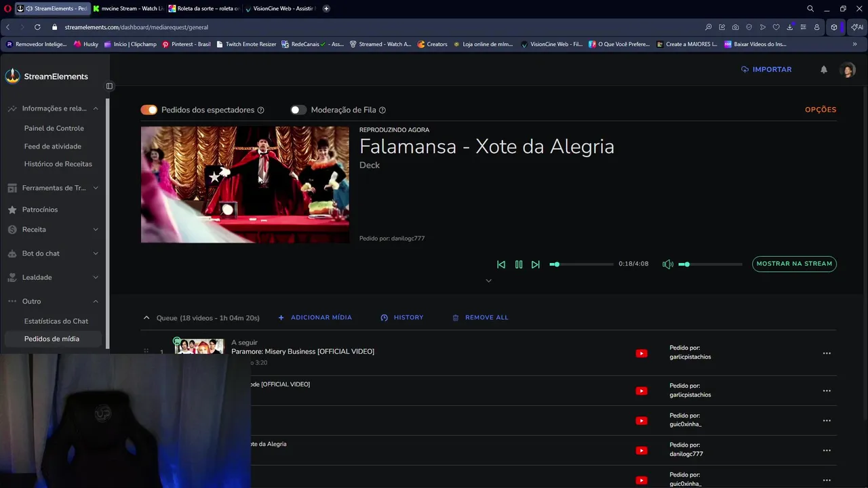Expand the Bot do chat section
The width and height of the screenshot is (868, 488).
point(96,253)
